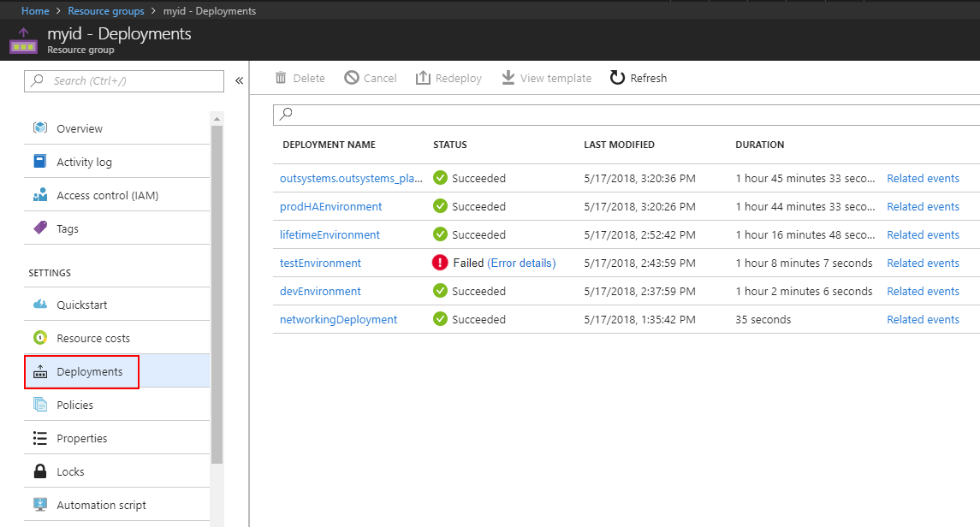Open Resource groups from breadcrumb
The image size is (980, 527).
click(105, 10)
